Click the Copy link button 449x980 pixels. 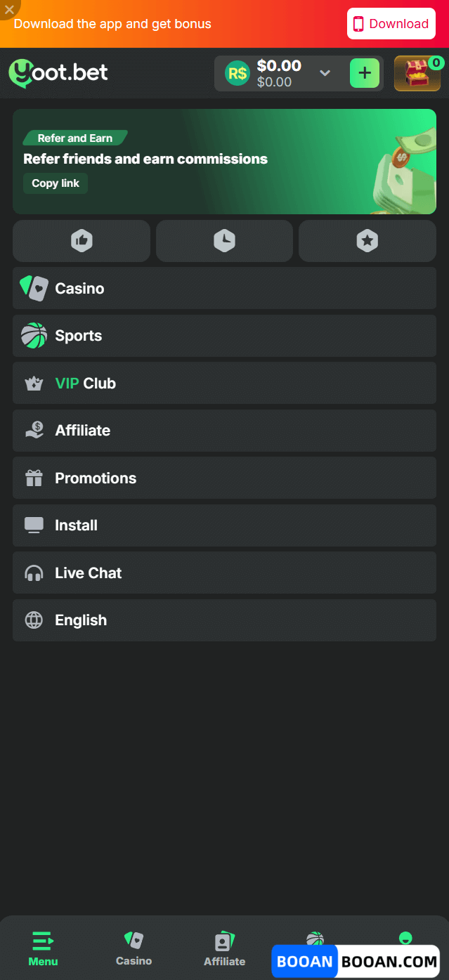point(56,183)
